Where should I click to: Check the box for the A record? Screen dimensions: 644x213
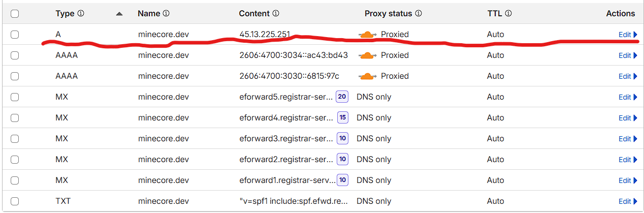pos(15,35)
